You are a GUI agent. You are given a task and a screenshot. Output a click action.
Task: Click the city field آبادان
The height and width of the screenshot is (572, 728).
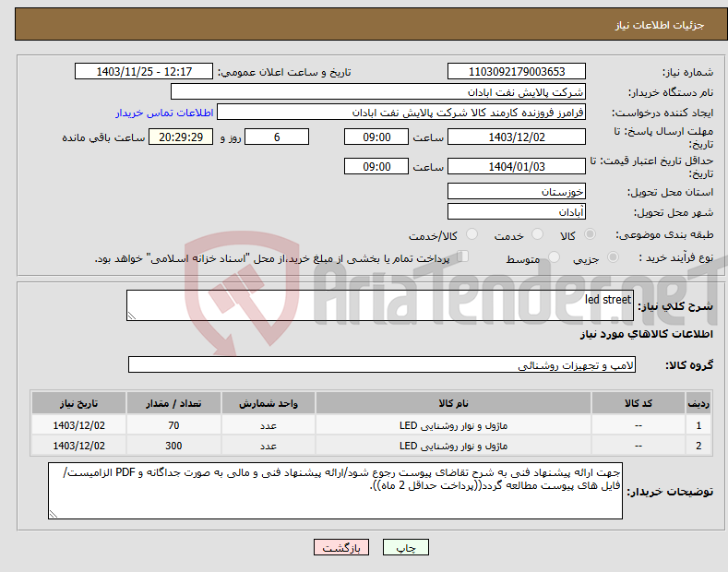[517, 211]
